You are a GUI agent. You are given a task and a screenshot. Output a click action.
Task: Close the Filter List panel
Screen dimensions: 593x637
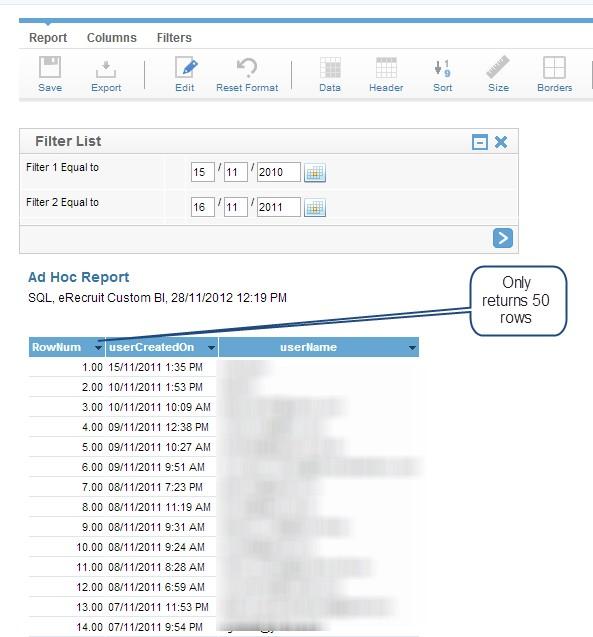pyautogui.click(x=501, y=142)
